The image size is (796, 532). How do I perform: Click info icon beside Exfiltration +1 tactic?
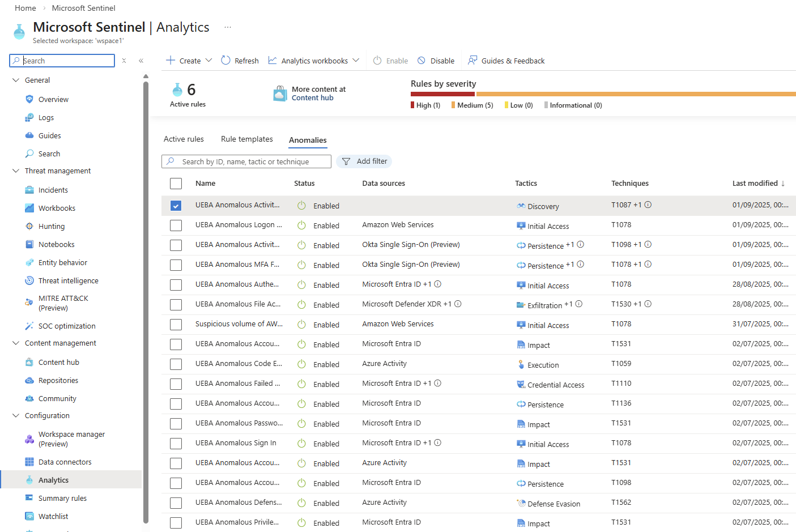pos(578,304)
